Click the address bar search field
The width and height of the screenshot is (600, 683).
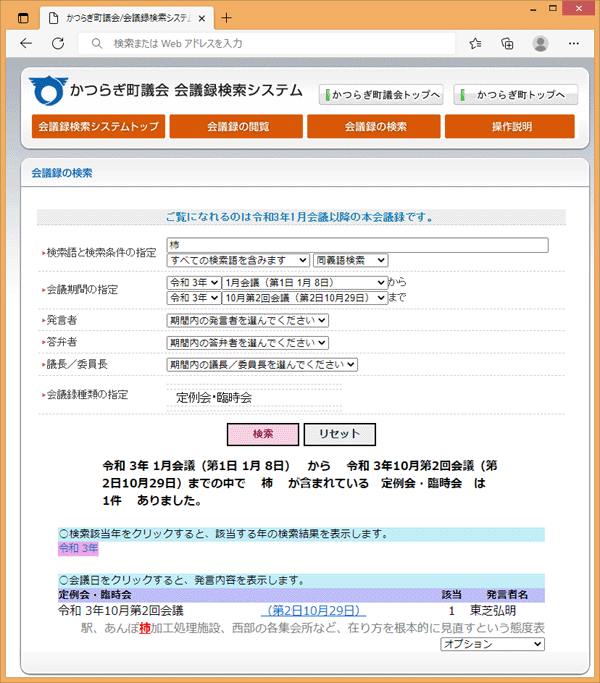click(x=267, y=43)
